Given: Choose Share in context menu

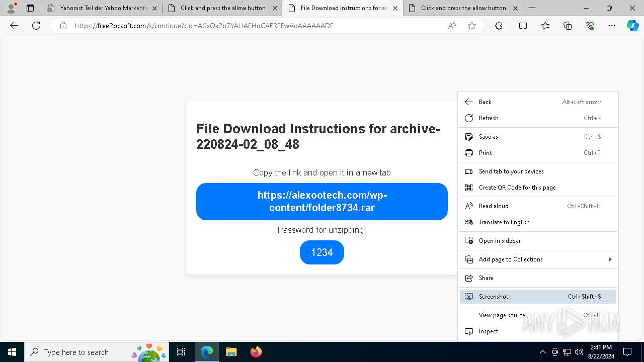Looking at the screenshot, I should (538, 278).
